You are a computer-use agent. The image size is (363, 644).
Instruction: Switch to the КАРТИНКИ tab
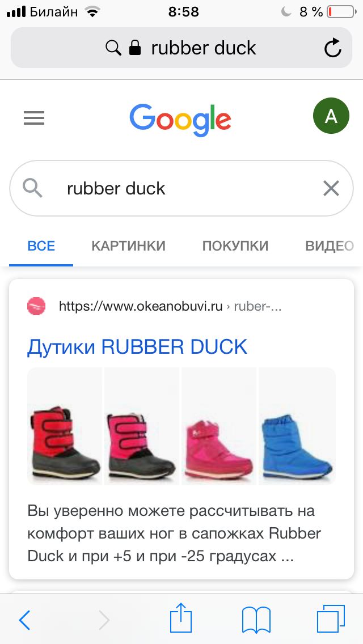[x=128, y=246]
